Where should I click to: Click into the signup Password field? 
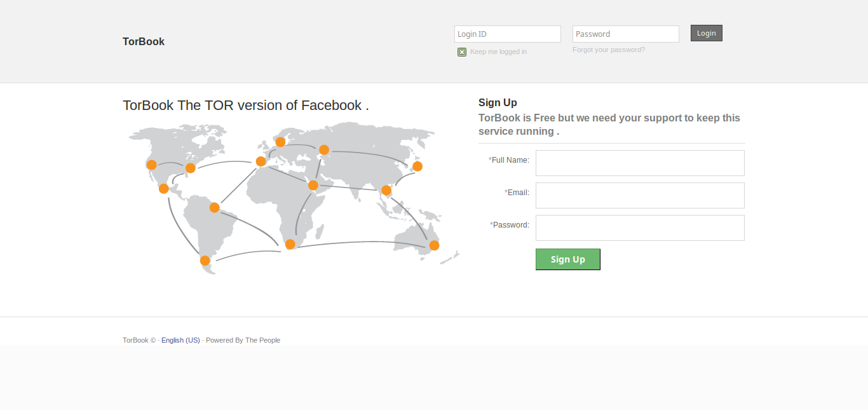point(640,228)
